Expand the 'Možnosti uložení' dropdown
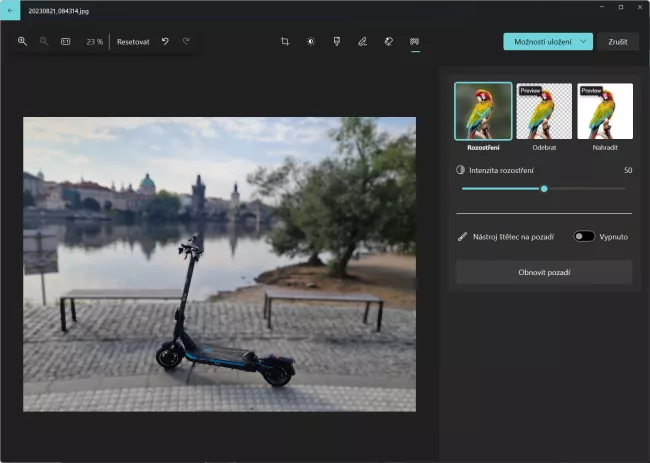The width and height of the screenshot is (650, 463). point(547,42)
